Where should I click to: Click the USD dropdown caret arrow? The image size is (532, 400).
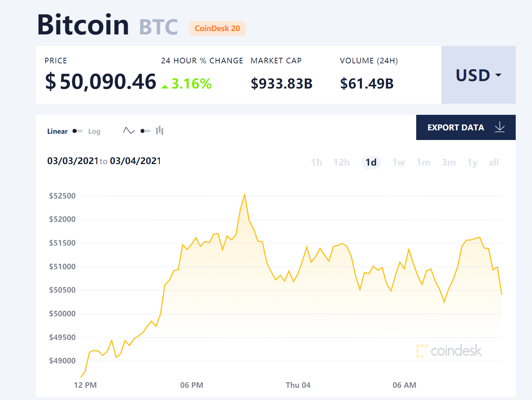tap(498, 75)
